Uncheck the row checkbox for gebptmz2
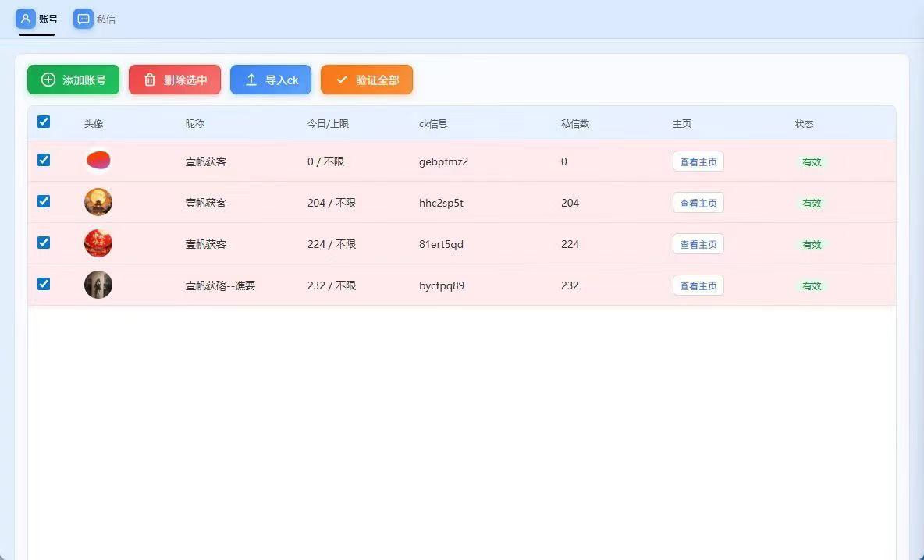This screenshot has height=560, width=924. [x=44, y=159]
